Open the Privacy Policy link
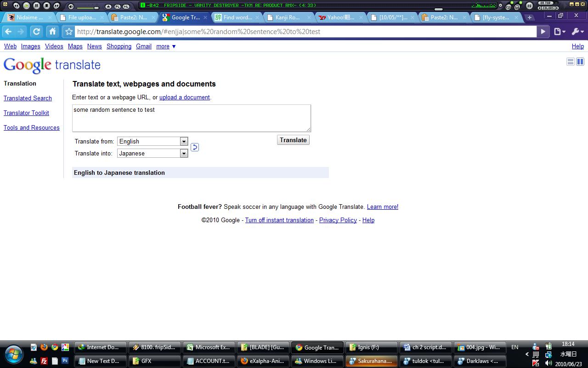Viewport: 588px width, 368px height. click(x=338, y=220)
